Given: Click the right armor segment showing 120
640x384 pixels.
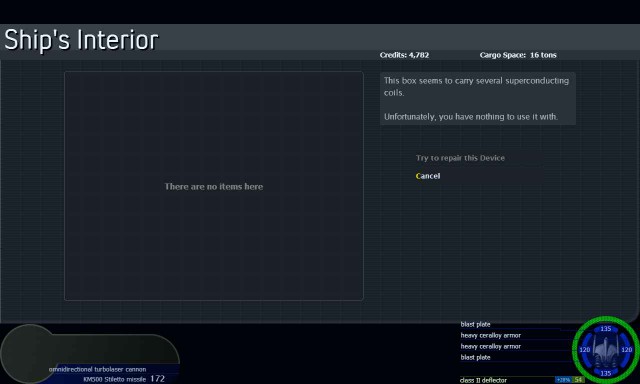Looking at the screenshot, I should point(627,350).
